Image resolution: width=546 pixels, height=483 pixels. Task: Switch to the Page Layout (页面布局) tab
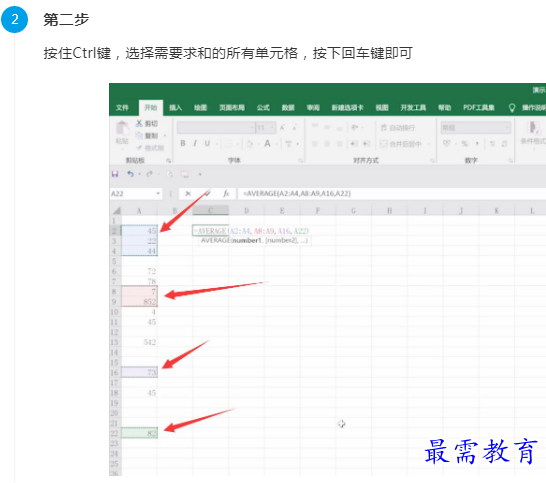tap(232, 108)
